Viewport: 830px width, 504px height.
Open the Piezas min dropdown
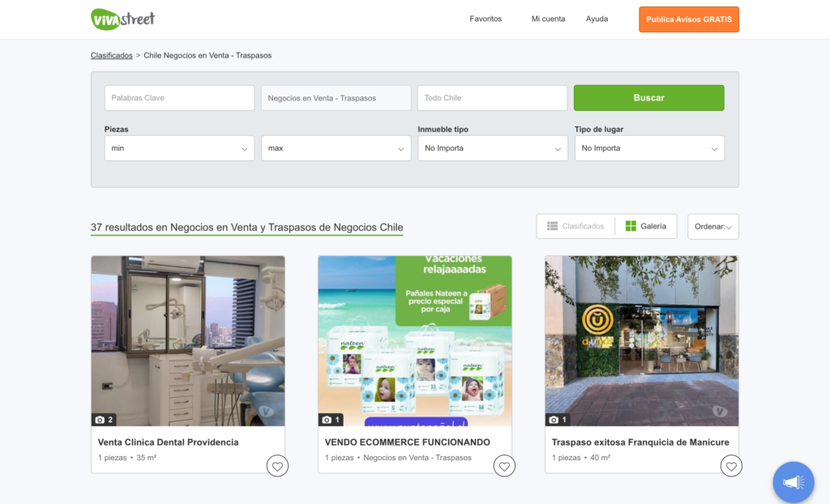(179, 148)
